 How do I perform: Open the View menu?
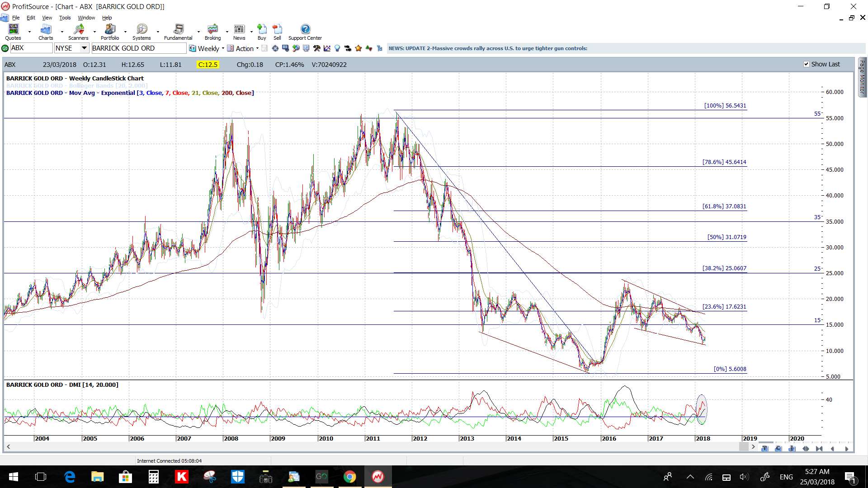point(47,18)
